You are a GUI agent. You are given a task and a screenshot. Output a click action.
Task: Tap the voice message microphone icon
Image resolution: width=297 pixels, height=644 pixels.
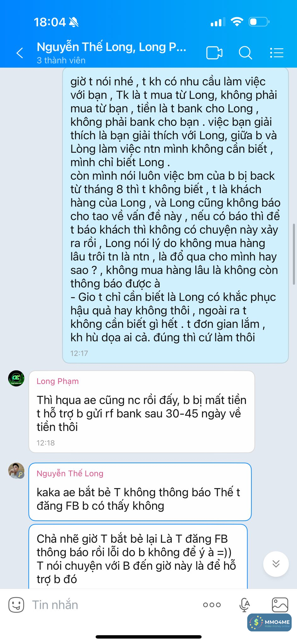point(245,605)
